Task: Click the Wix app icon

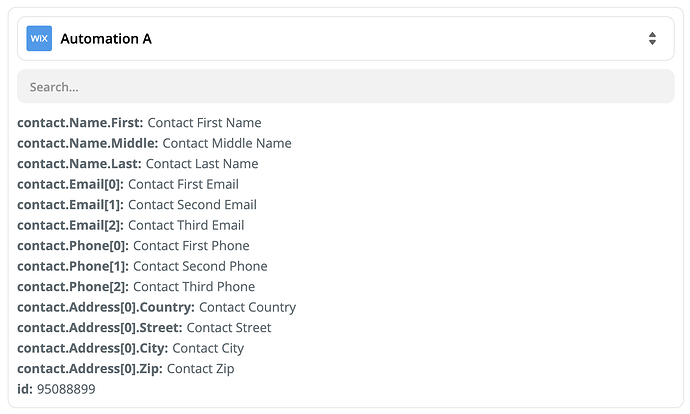Action: pyautogui.click(x=39, y=38)
